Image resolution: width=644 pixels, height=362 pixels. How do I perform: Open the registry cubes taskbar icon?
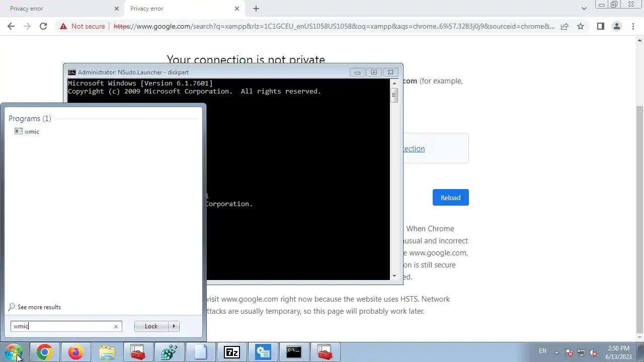[x=169, y=352]
